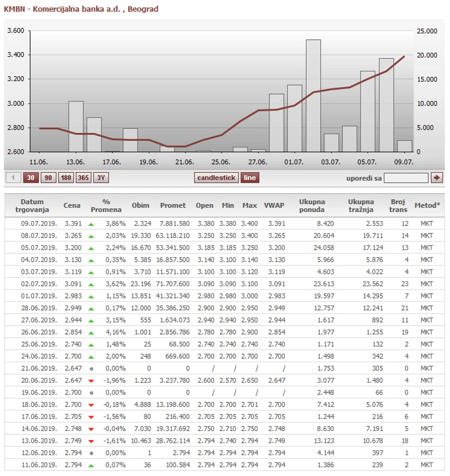Click the date 09.07.2019. in table
Viewport: 450px width, 476px height.
39,224
